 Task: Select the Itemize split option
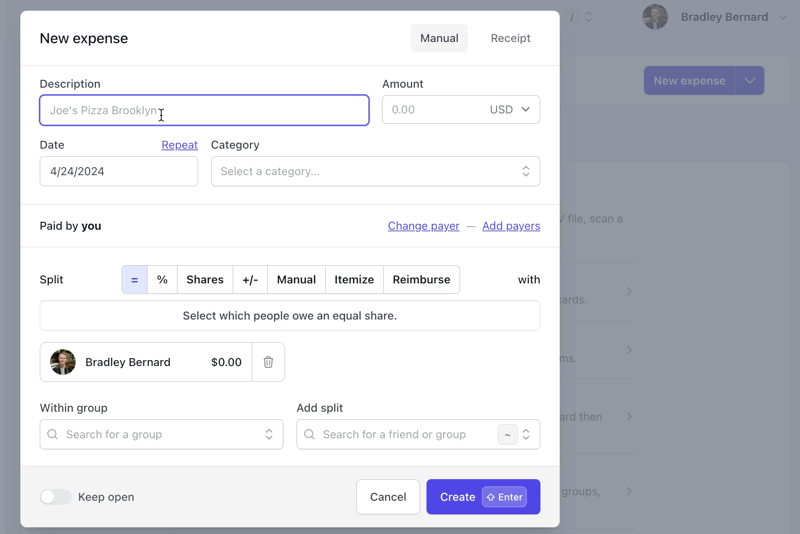coord(354,280)
